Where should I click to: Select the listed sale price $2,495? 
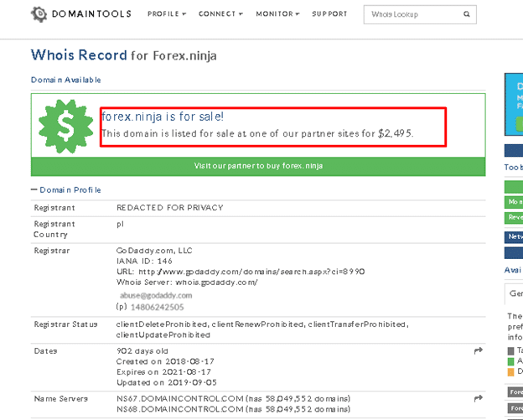395,133
